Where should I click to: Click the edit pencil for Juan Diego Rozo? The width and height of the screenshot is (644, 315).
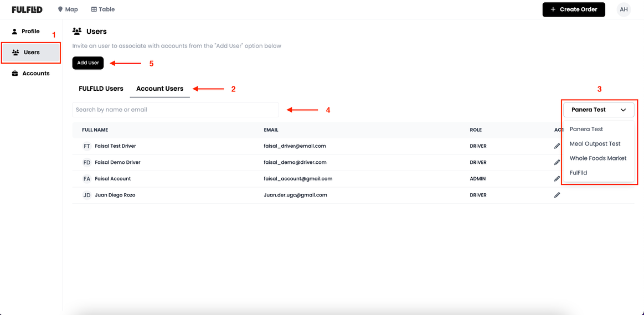(557, 195)
